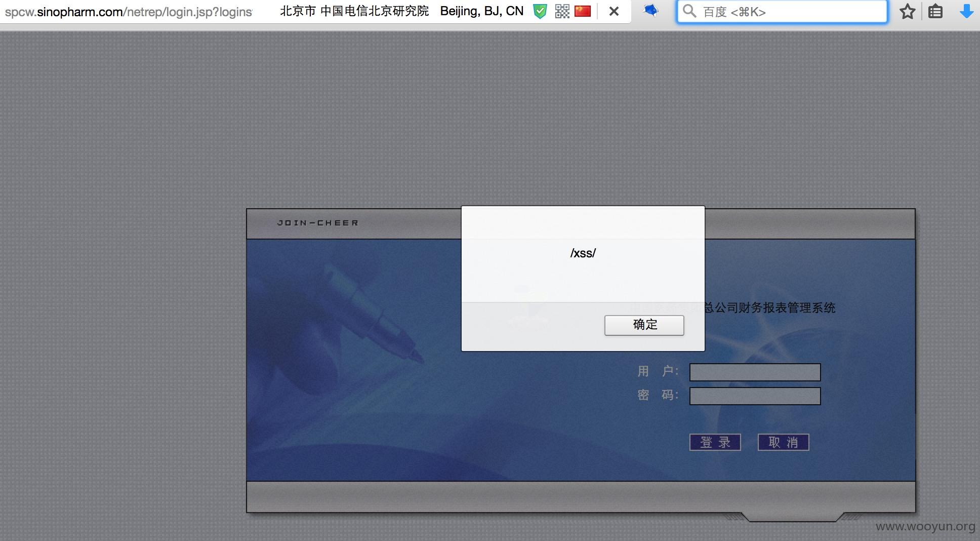Screen dimensions: 980x541
Task: Bookmark page with the star icon
Action: 907,11
